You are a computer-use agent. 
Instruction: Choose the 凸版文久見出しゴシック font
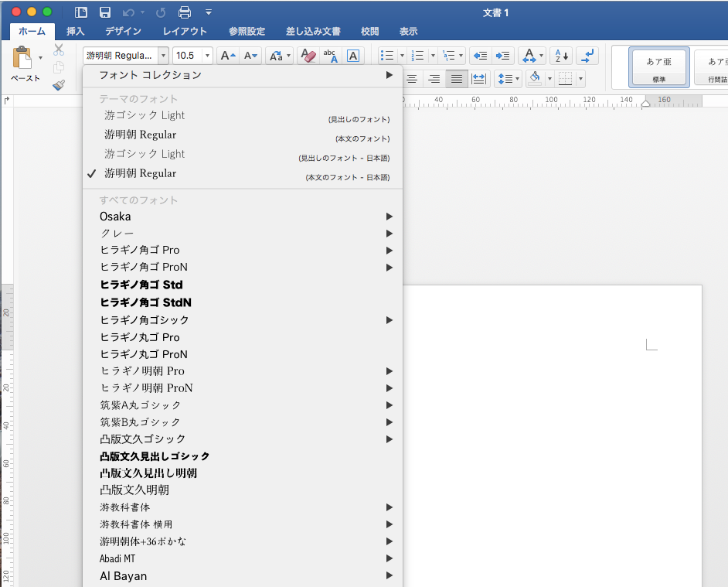pyautogui.click(x=243, y=456)
